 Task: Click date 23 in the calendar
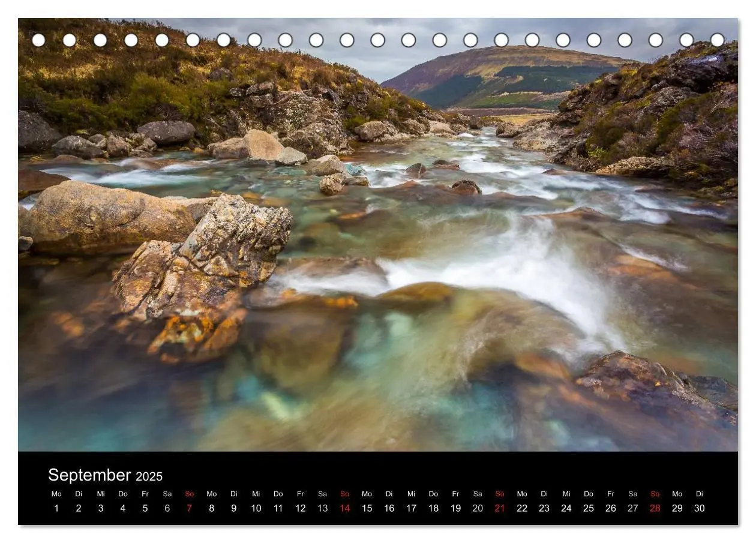click(545, 508)
